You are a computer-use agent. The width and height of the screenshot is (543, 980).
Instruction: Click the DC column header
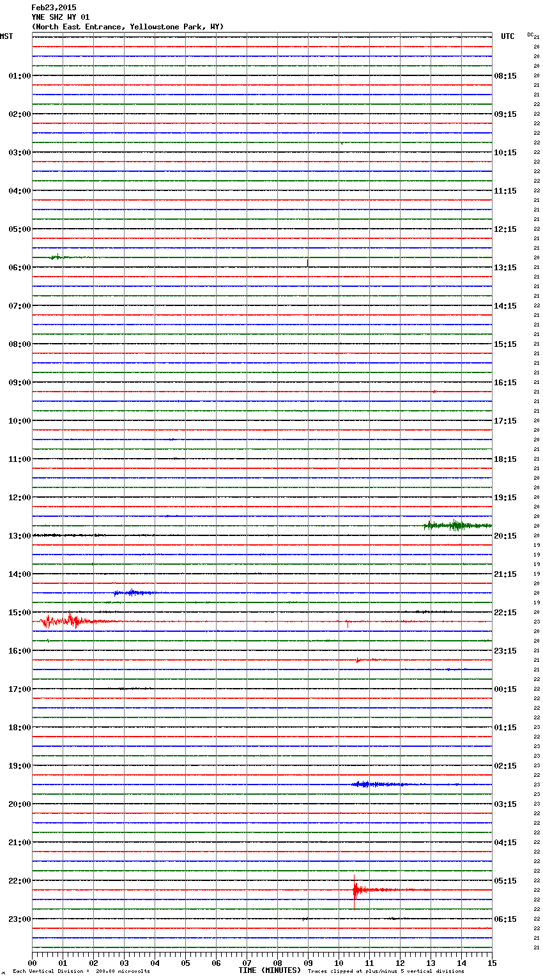(530, 34)
